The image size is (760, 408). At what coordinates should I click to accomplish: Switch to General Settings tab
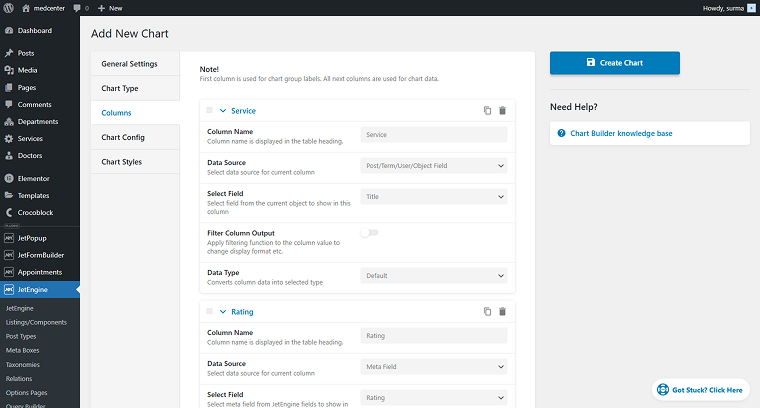coord(135,64)
